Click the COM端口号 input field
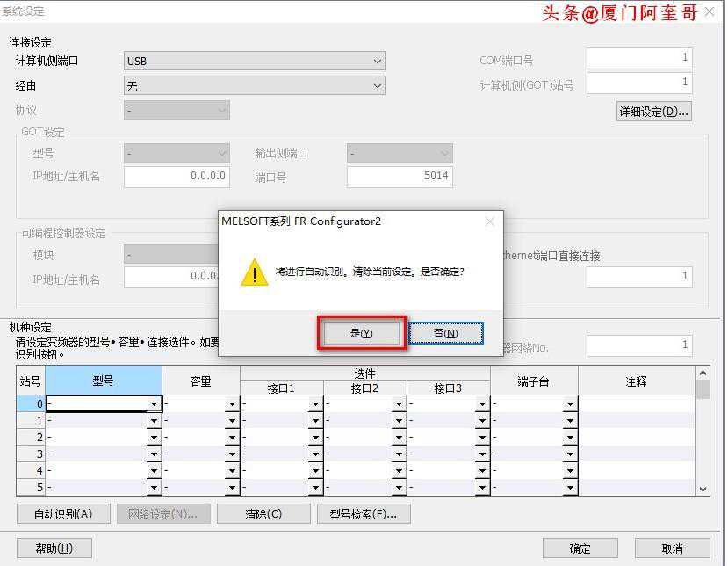 point(638,58)
